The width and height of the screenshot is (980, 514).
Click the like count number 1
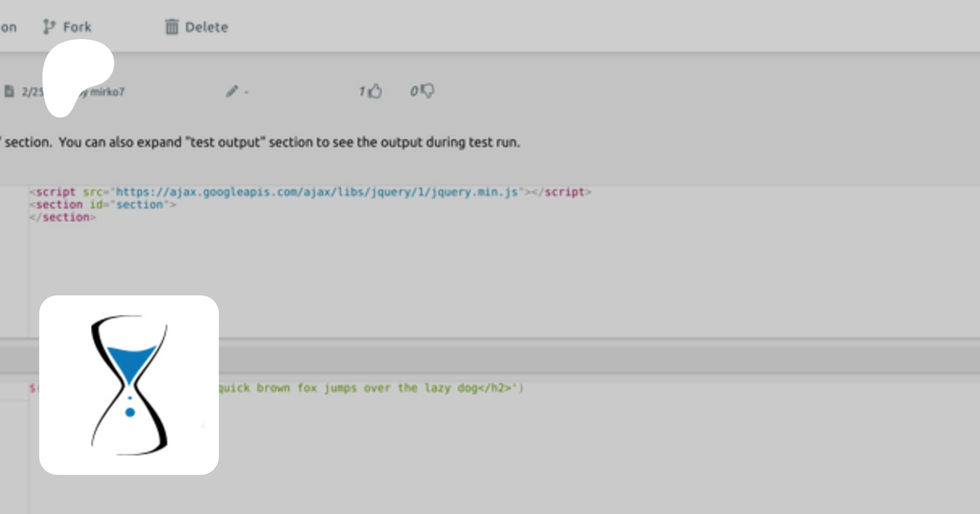[x=362, y=91]
